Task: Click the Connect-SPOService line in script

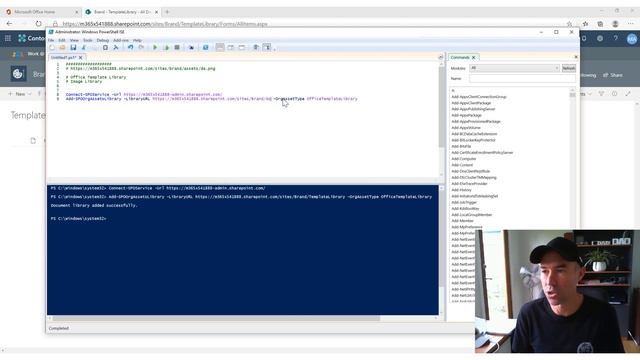Action: coord(144,94)
